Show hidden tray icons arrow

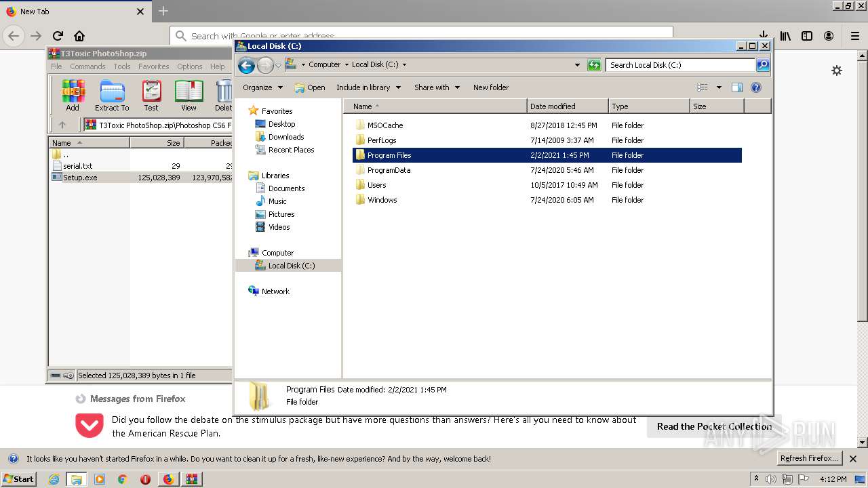pyautogui.click(x=757, y=479)
